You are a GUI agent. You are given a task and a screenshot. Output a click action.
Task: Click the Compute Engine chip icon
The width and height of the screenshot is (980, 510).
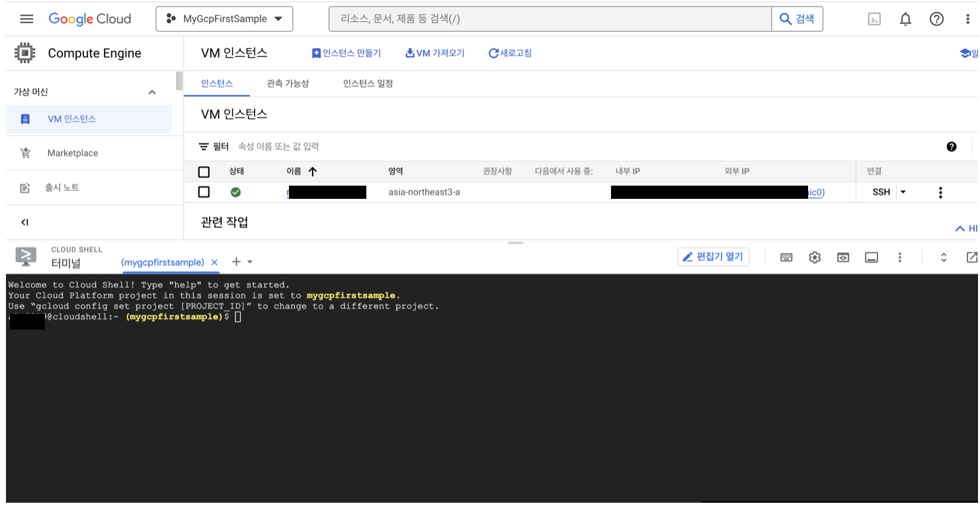[x=25, y=53]
